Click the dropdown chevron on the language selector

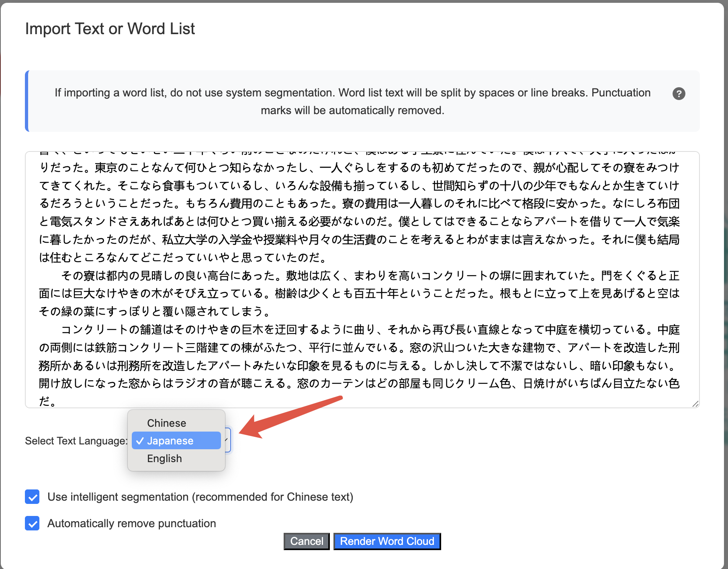point(227,440)
